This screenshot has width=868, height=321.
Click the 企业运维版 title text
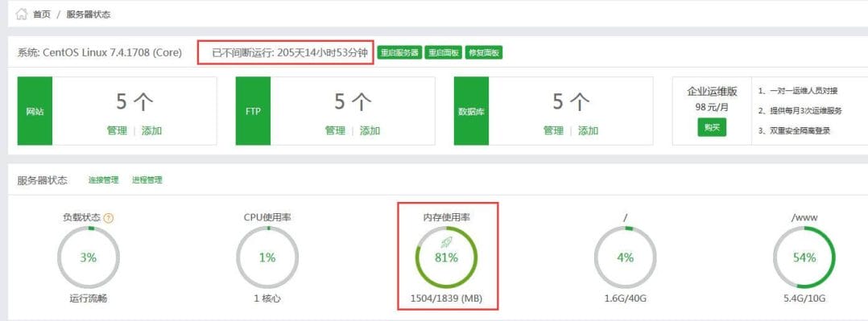[712, 92]
